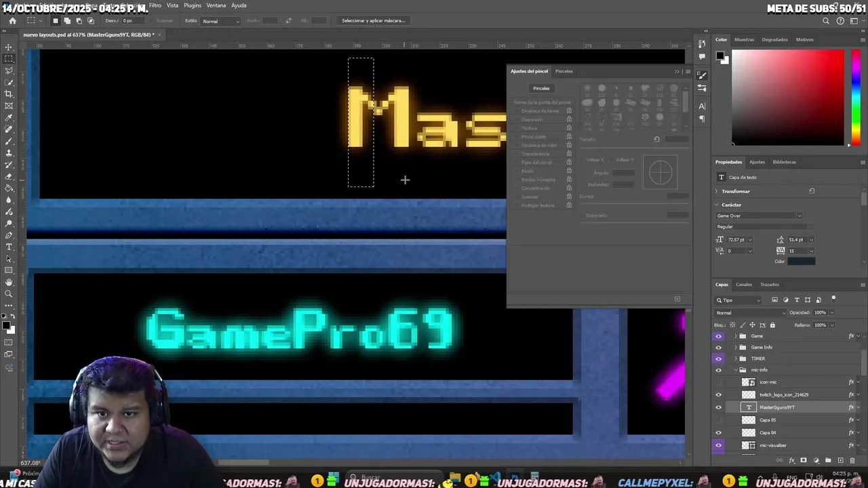
Task: Add layer style fx at panel bottom
Action: [791, 461]
